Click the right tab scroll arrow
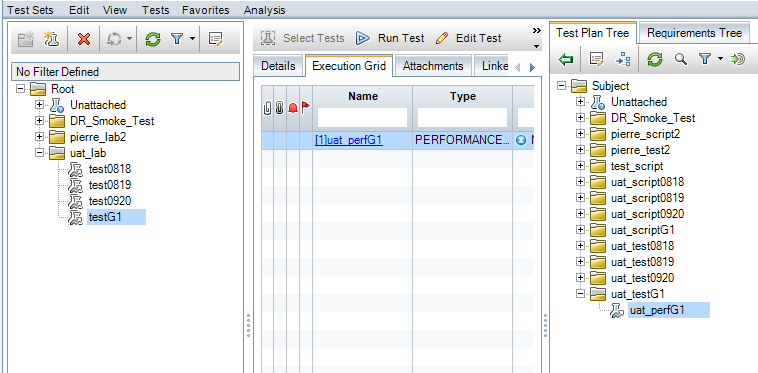Image resolution: width=758 pixels, height=373 pixels. pos(532,68)
